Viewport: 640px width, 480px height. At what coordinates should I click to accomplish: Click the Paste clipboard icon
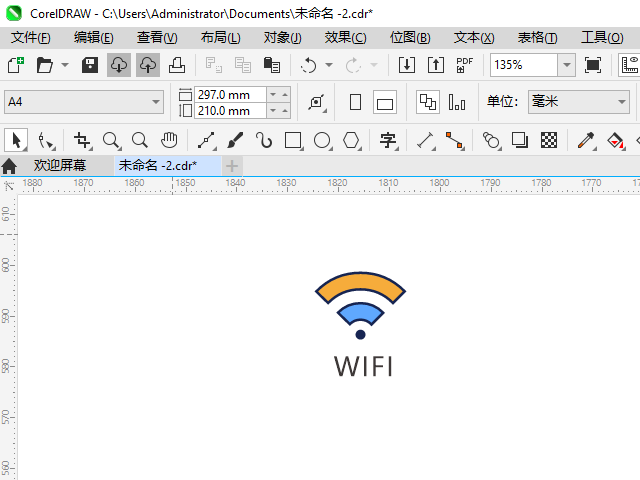271,65
